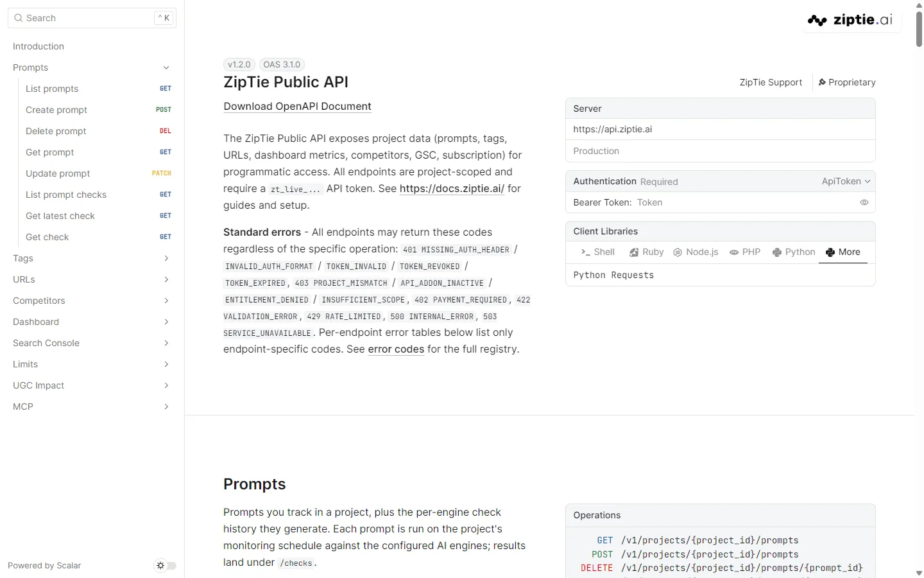Open Delete prompt endpoint
The image size is (924, 578).
pos(98,131)
